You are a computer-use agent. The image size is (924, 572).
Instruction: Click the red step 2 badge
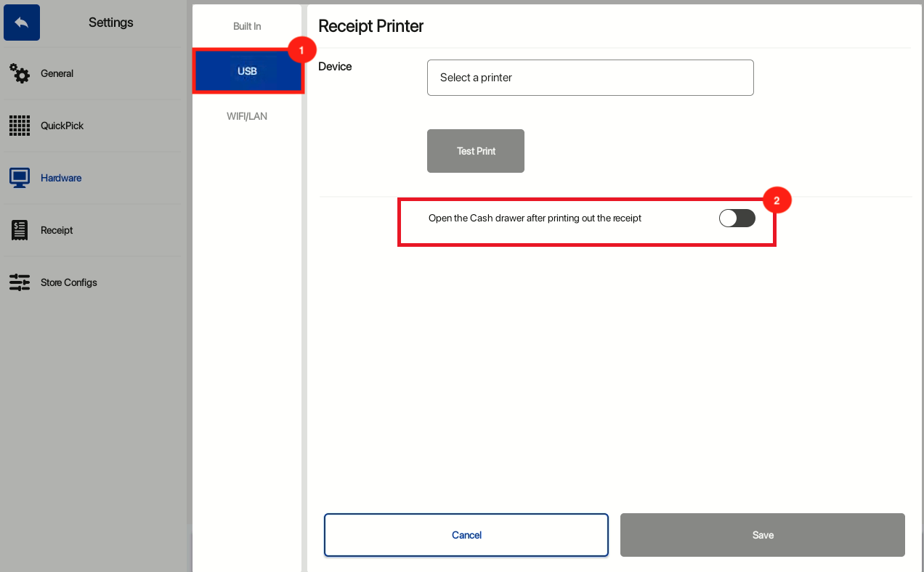coord(776,201)
